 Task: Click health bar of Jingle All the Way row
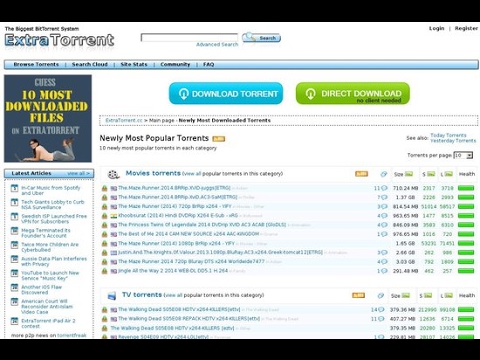click(x=466, y=271)
